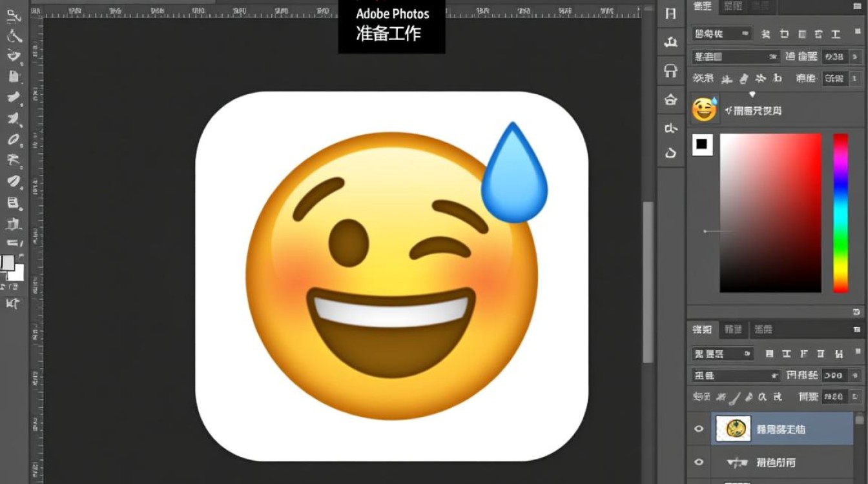Open the wide second-row dropdown in the upper panel
This screenshot has width=868, height=484.
(736, 57)
